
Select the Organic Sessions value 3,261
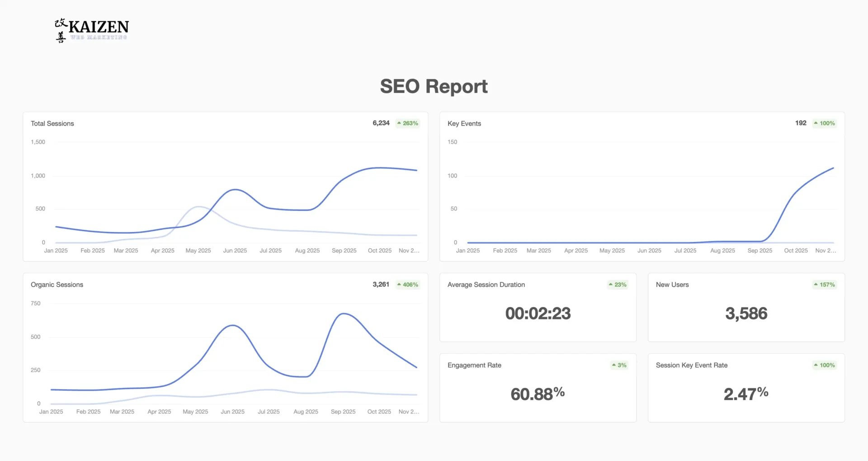[x=380, y=284]
